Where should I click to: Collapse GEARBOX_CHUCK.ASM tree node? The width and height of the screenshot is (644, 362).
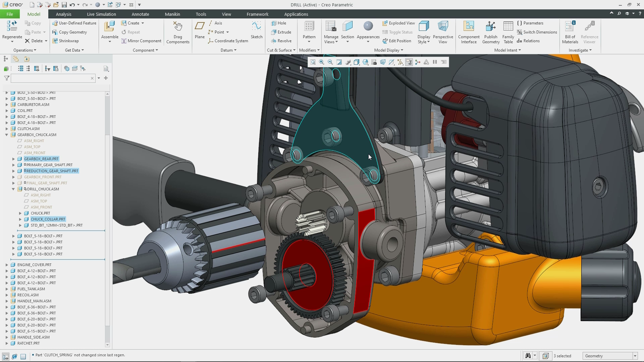pyautogui.click(x=6, y=135)
